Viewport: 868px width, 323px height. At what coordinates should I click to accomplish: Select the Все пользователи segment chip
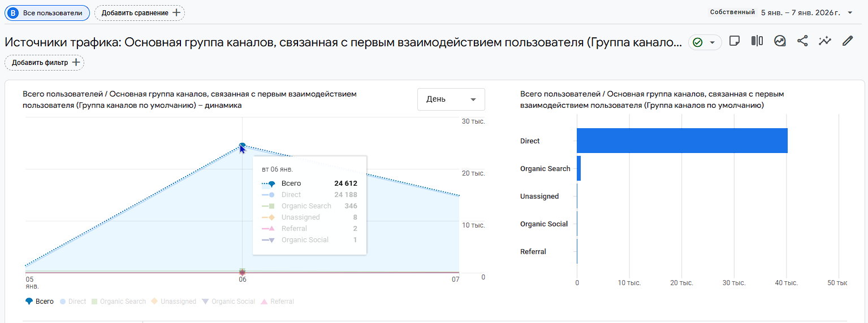pos(47,12)
